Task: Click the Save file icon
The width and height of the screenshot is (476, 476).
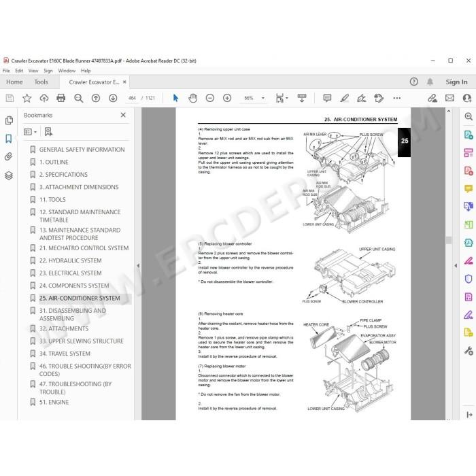Action: click(10, 98)
